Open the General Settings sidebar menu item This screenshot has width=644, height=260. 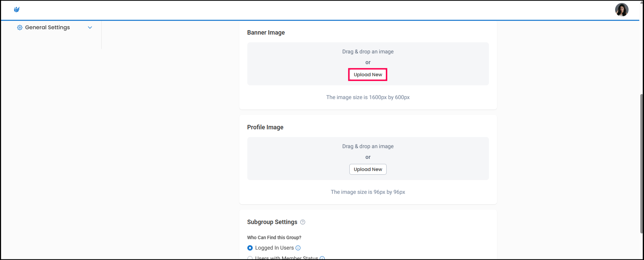click(47, 28)
